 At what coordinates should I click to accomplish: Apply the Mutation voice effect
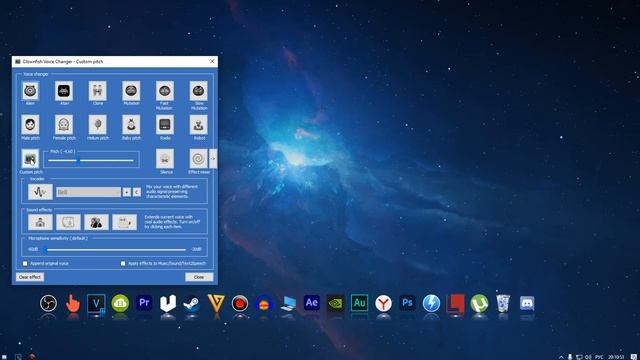point(131,91)
